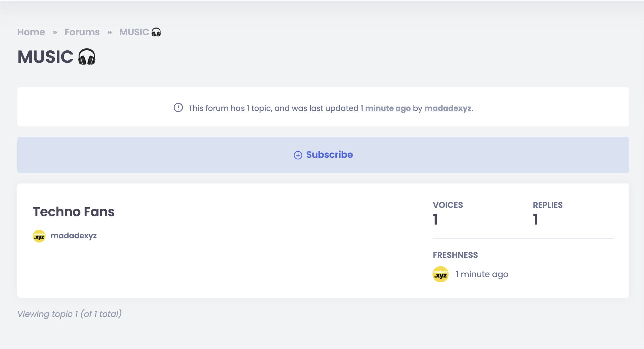Click the Subscribe button
The image size is (644, 349).
pyautogui.click(x=323, y=155)
